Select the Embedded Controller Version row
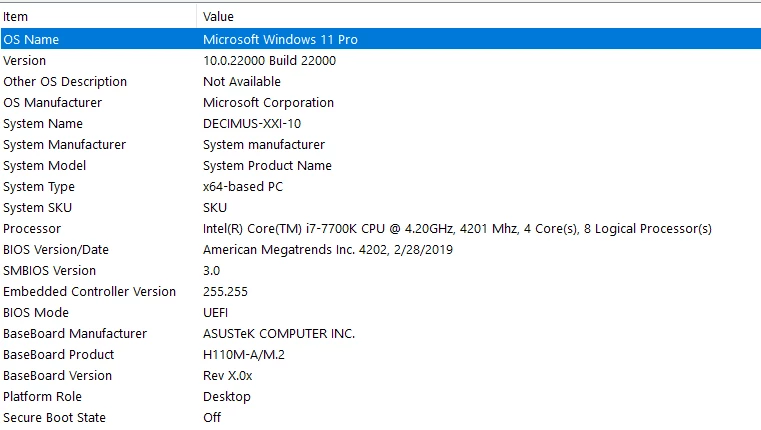761x430 pixels. [x=89, y=292]
